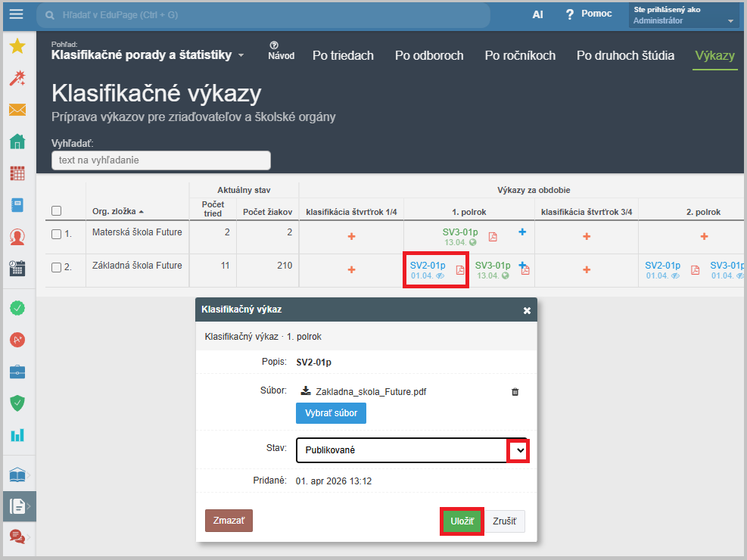Click the green house home icon
The image size is (747, 560).
pos(17,142)
